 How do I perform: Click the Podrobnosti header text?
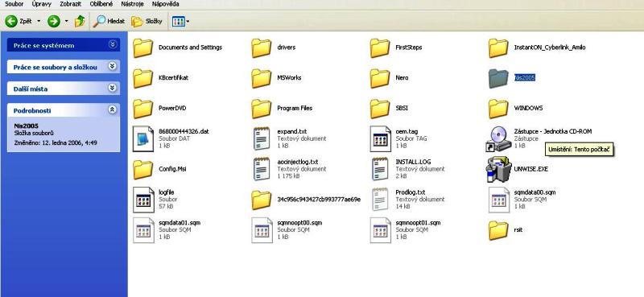click(x=32, y=110)
